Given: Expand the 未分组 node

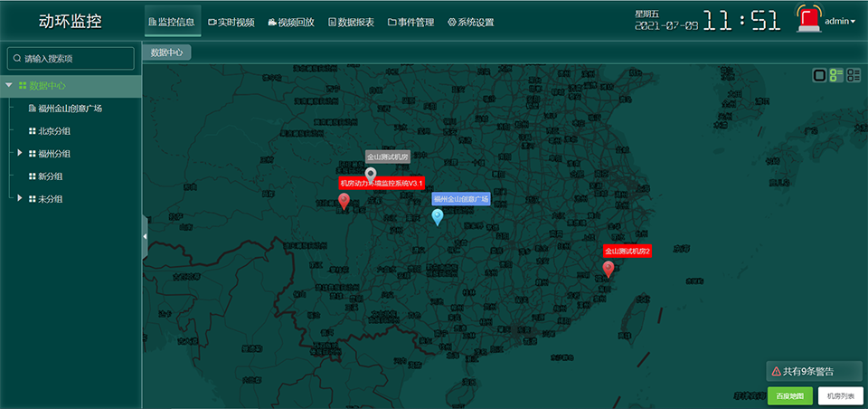Looking at the screenshot, I should pos(20,198).
